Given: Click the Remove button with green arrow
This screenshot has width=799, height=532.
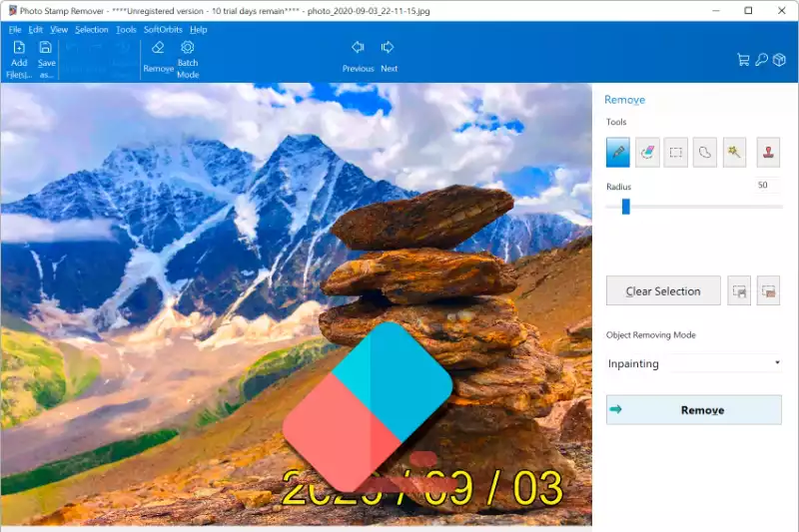Looking at the screenshot, I should (x=693, y=410).
